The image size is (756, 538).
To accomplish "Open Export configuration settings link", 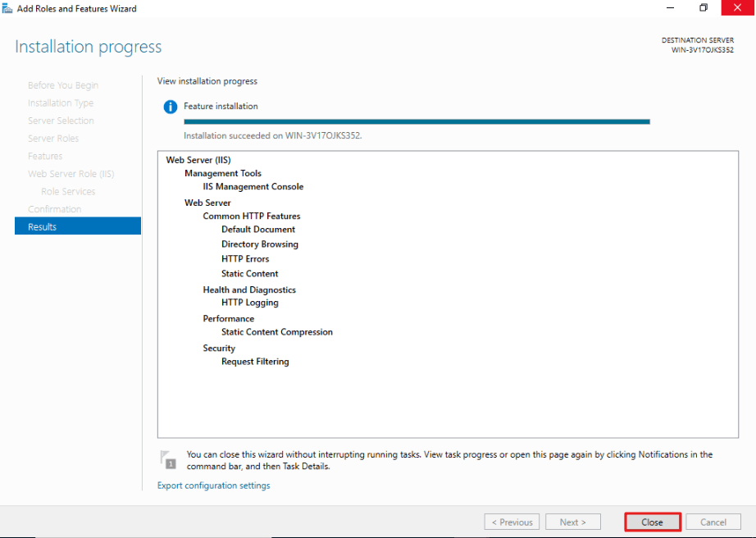I will click(213, 486).
